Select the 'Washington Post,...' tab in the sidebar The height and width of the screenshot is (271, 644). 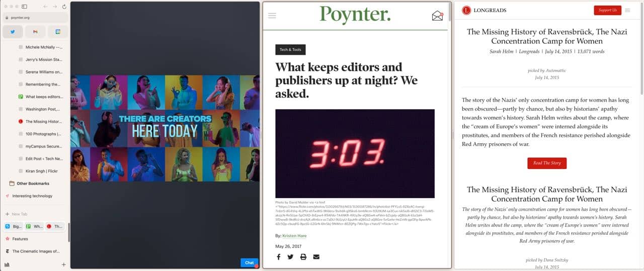click(x=35, y=109)
